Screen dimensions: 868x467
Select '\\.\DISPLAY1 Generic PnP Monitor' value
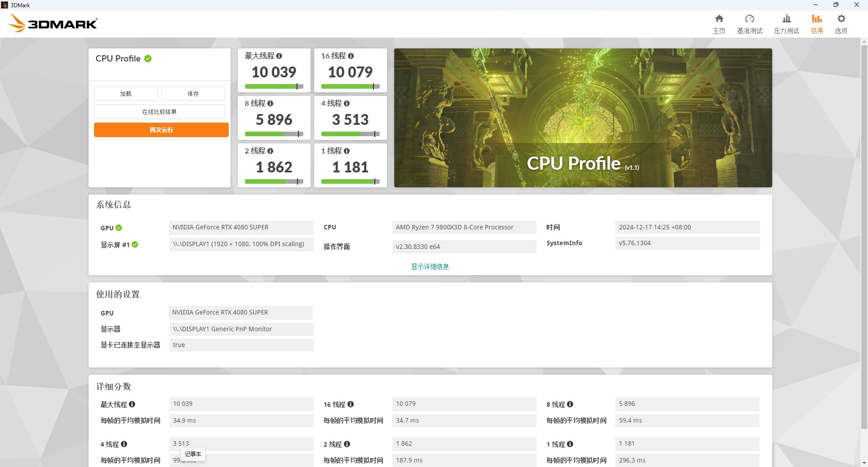(x=241, y=329)
